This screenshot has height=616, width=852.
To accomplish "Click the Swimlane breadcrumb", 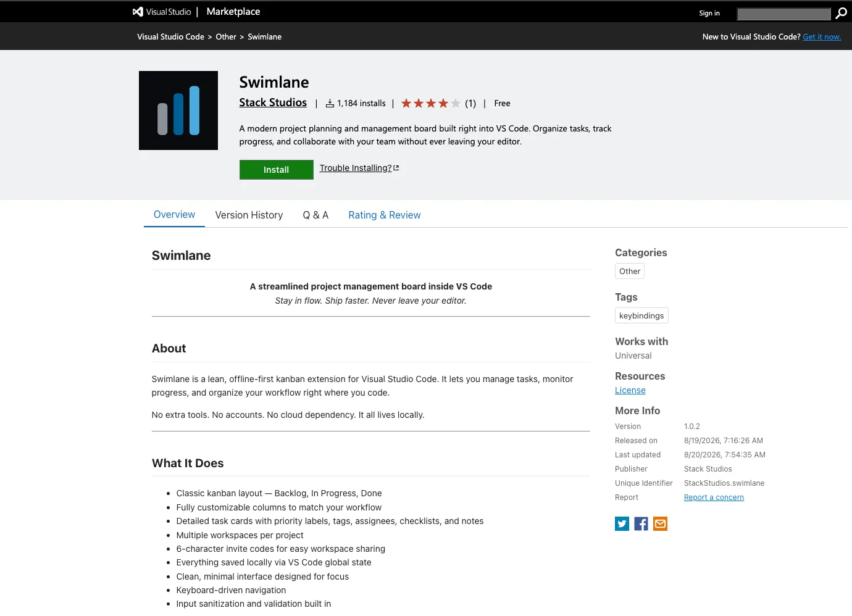I will click(264, 37).
